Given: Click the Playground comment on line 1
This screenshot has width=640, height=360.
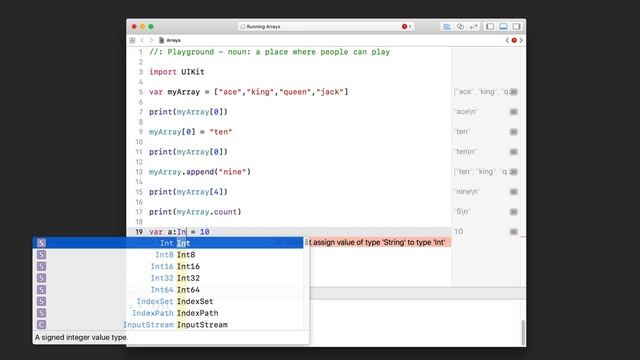Looking at the screenshot, I should (269, 52).
